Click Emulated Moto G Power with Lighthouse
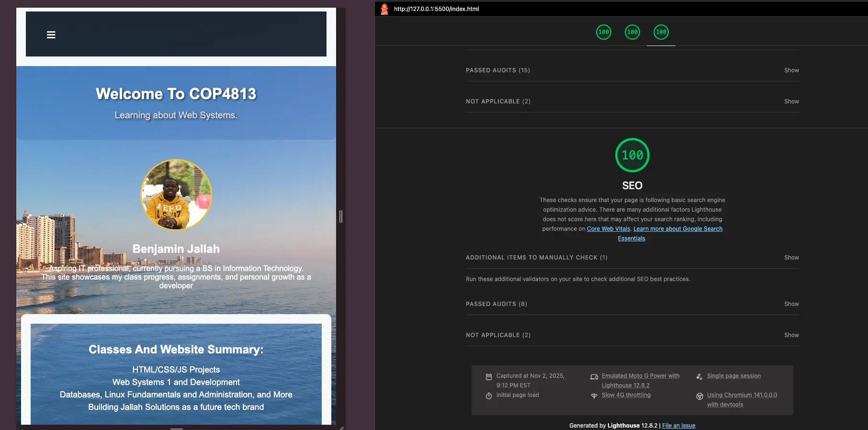This screenshot has width=868, height=430. tap(641, 381)
